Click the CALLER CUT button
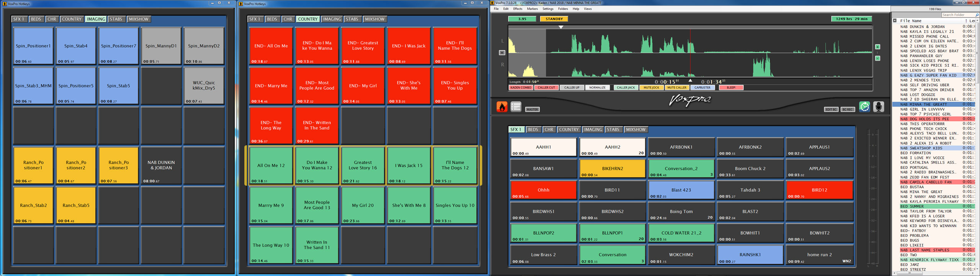This screenshot has width=980, height=276. pyautogui.click(x=546, y=87)
